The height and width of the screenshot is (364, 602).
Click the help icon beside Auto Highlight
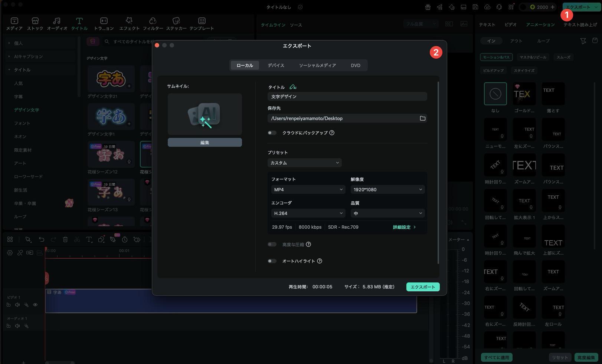(x=320, y=261)
